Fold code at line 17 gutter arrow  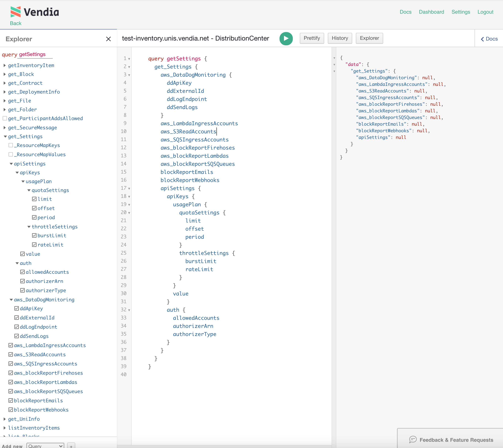pos(129,189)
